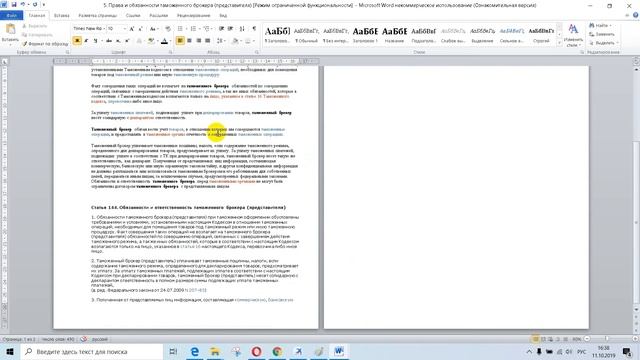Apply the Заголовок 1 style
This screenshot has height=360, width=640.
point(365,35)
